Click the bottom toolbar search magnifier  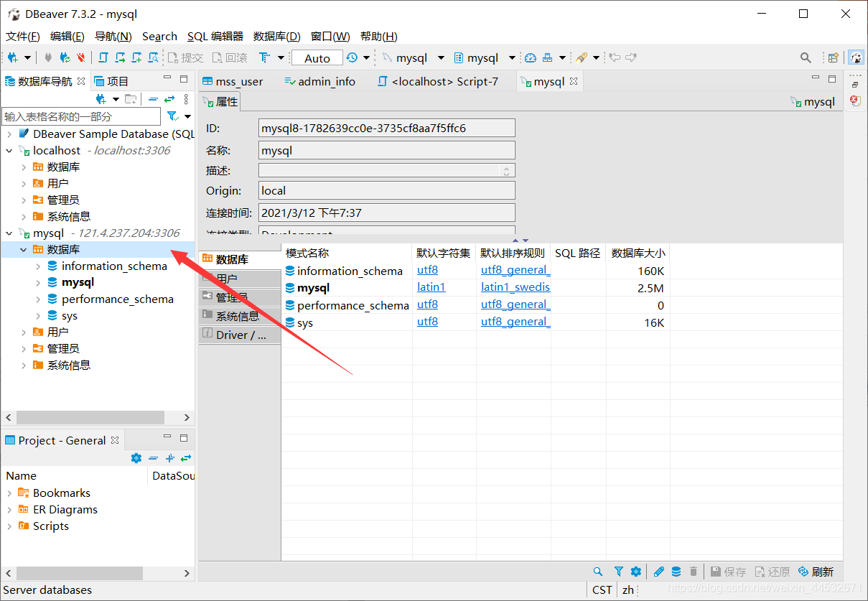[598, 572]
